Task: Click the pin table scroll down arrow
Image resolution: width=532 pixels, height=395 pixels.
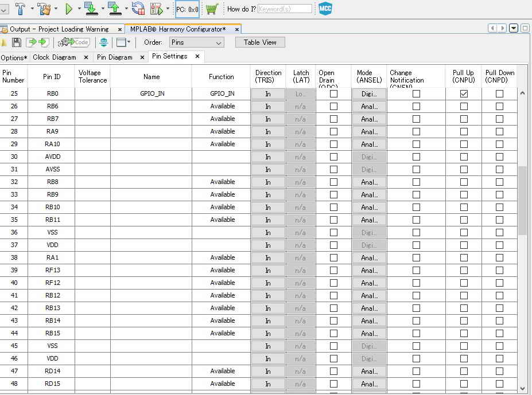Action: click(522, 389)
